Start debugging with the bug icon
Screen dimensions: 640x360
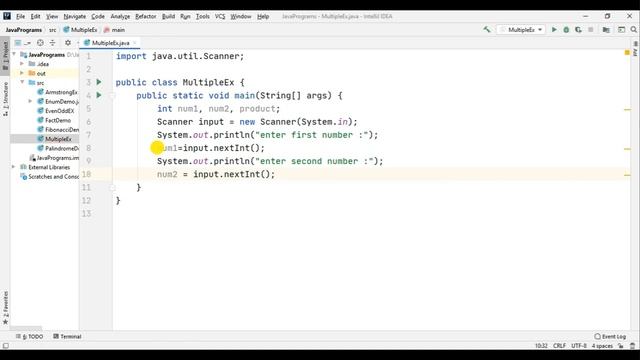pos(566,29)
